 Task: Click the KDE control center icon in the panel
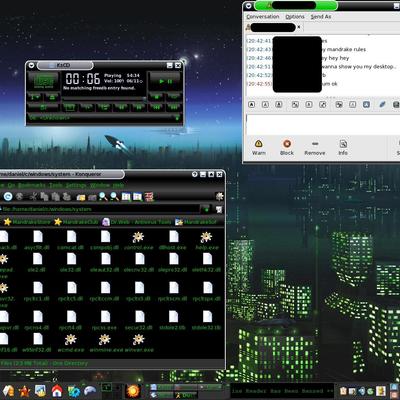(x=73, y=391)
